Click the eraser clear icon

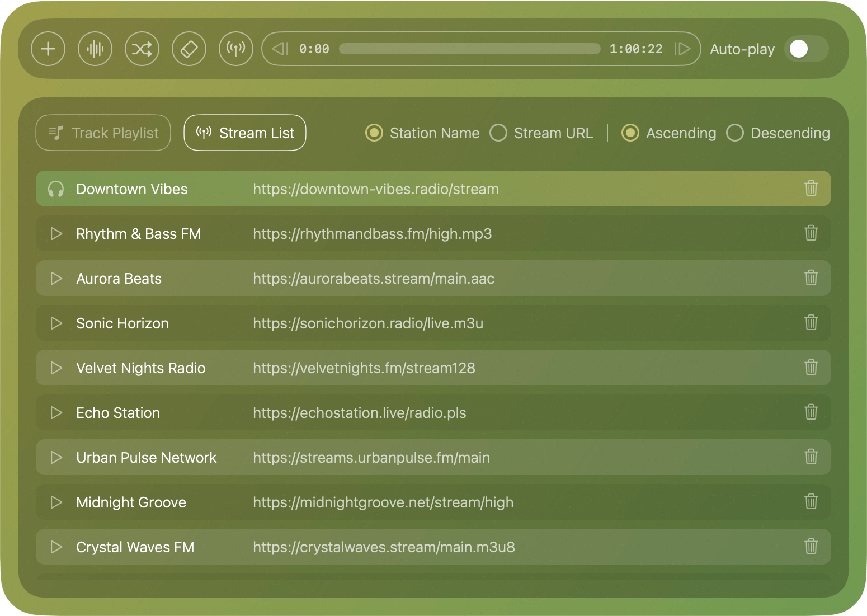pyautogui.click(x=189, y=49)
